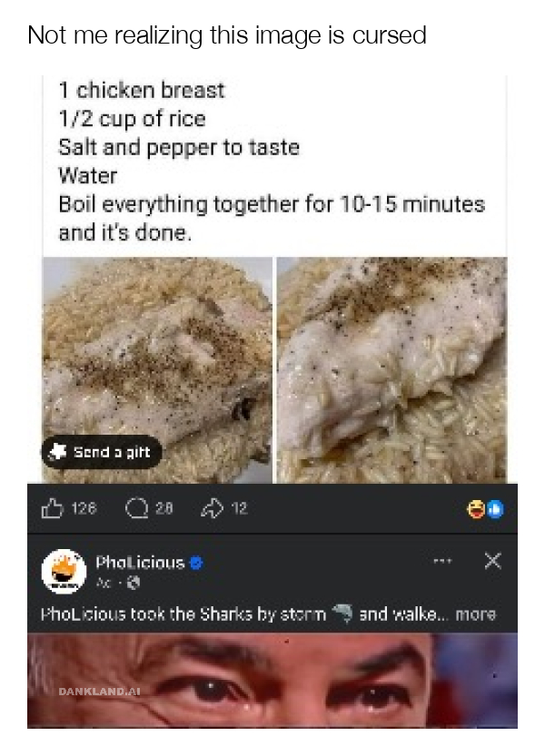Image resolution: width=545 pixels, height=756 pixels.
Task: Expand the caption with "more"
Action: pyautogui.click(x=475, y=614)
